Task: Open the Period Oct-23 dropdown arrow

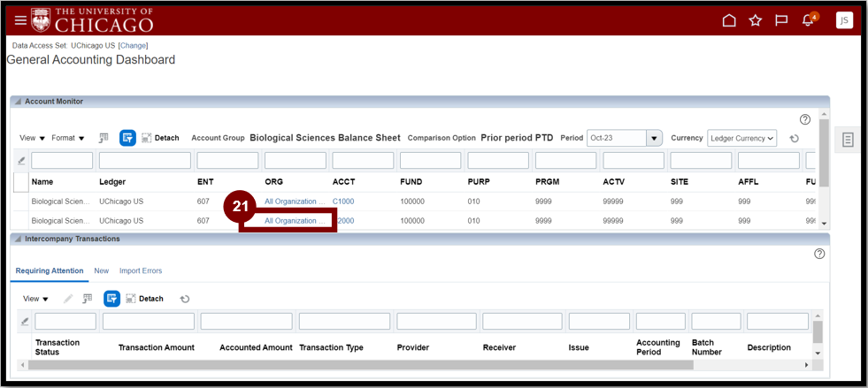Action: pyautogui.click(x=655, y=138)
